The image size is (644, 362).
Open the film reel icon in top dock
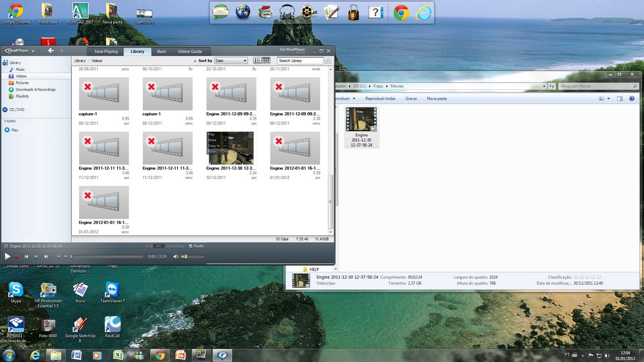309,12
